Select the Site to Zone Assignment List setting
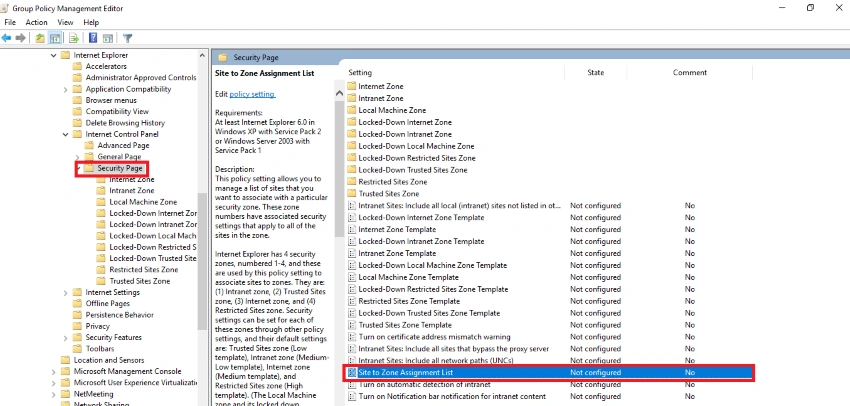The height and width of the screenshot is (406, 850). tap(549, 372)
